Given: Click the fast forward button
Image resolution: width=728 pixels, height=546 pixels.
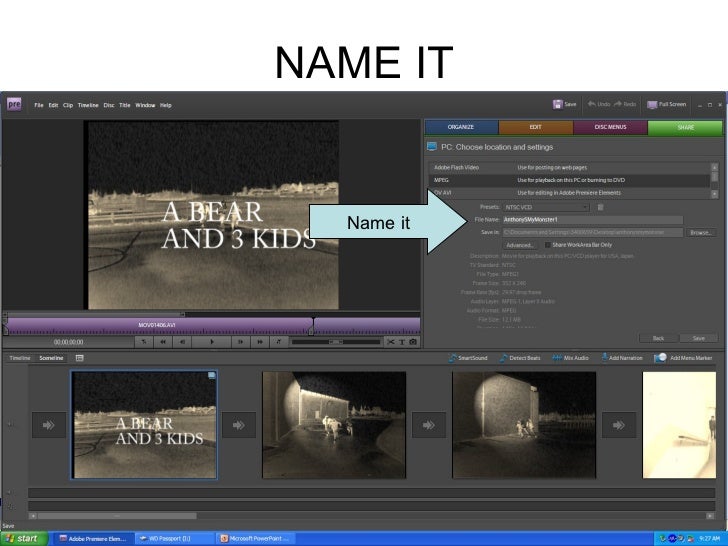Looking at the screenshot, I should point(260,342).
